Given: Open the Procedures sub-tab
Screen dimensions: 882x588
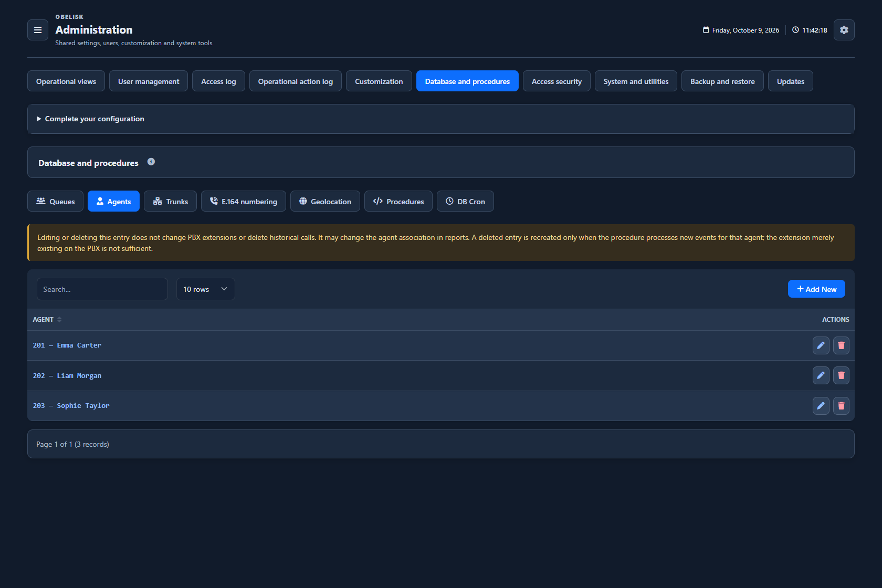Looking at the screenshot, I should coord(398,201).
